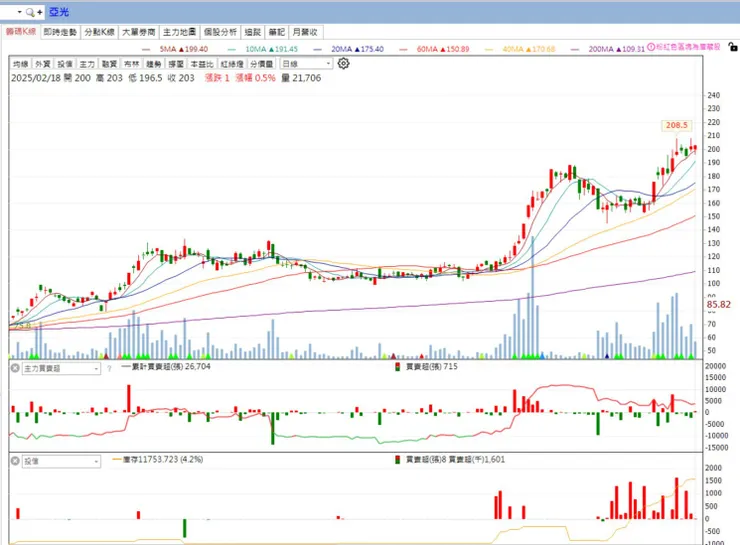Open the 筆記 tab
The width and height of the screenshot is (740, 545).
point(277,32)
